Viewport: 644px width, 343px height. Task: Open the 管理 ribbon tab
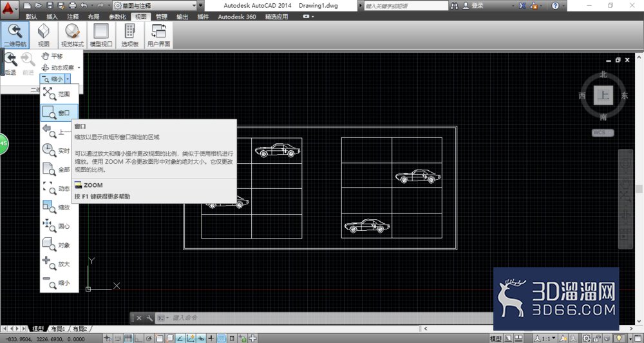(162, 17)
